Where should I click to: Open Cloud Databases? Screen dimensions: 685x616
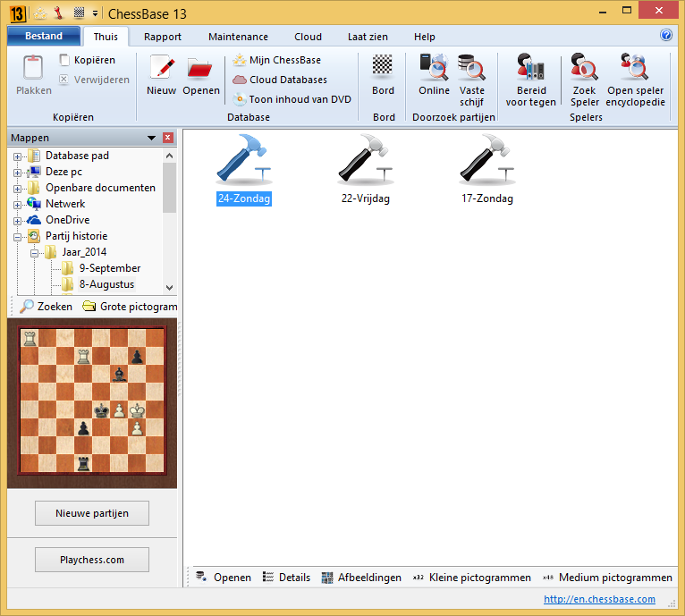[x=280, y=80]
